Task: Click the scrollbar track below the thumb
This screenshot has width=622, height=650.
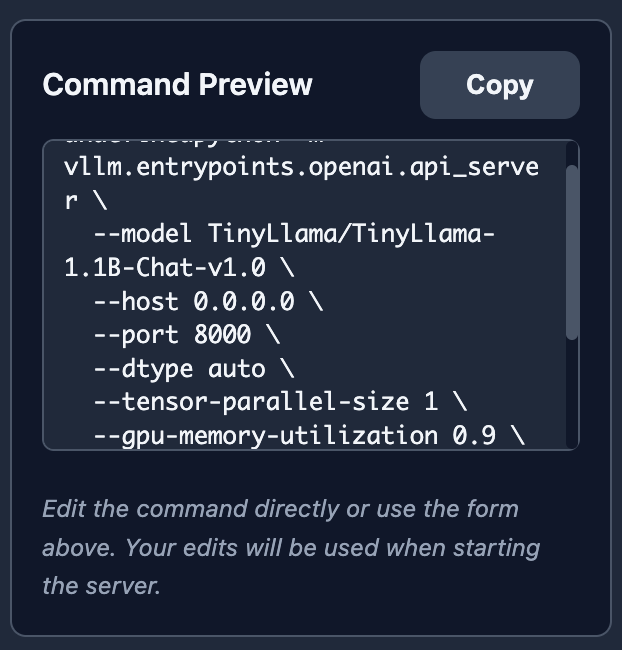Action: pyautogui.click(x=572, y=395)
